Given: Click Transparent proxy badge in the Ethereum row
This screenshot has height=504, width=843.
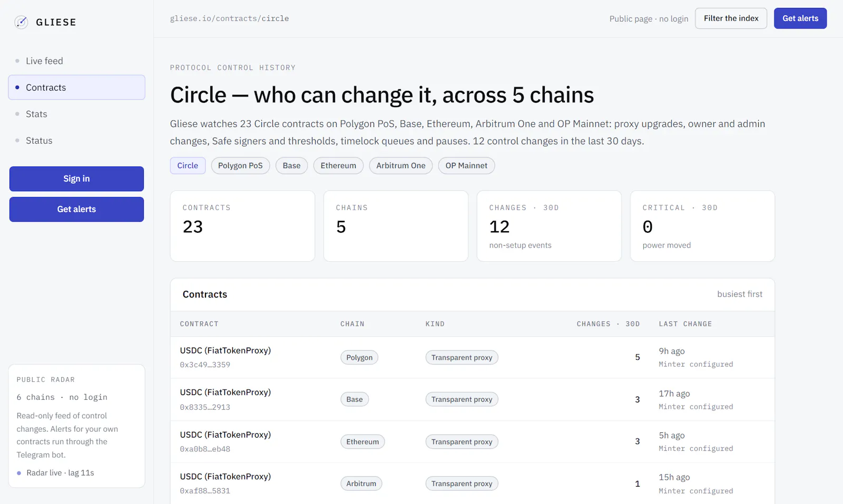Looking at the screenshot, I should pyautogui.click(x=462, y=442).
